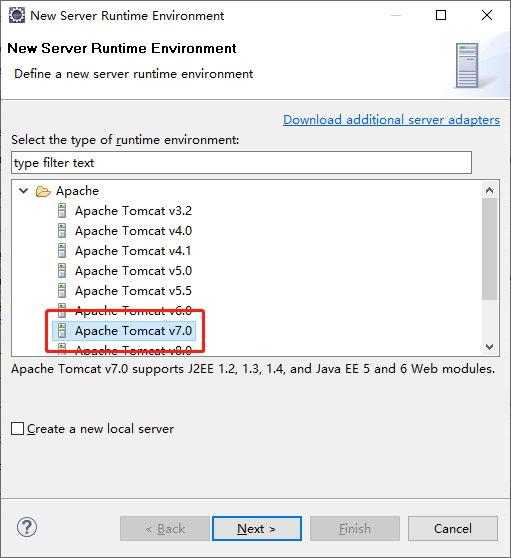511x558 pixels.
Task: Click the Apache Tomcat v5.5 server icon
Action: click(x=62, y=290)
